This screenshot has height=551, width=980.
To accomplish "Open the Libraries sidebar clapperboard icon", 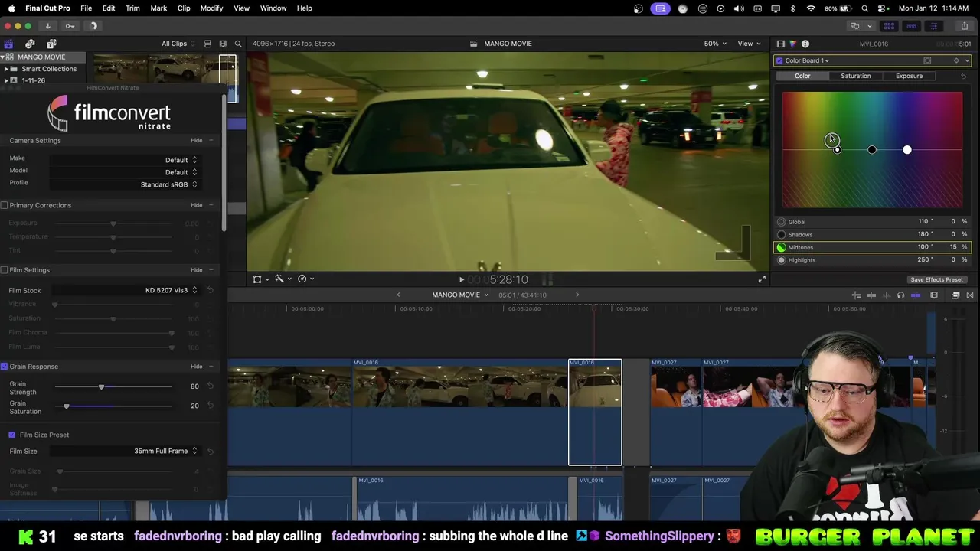I will click(8, 44).
